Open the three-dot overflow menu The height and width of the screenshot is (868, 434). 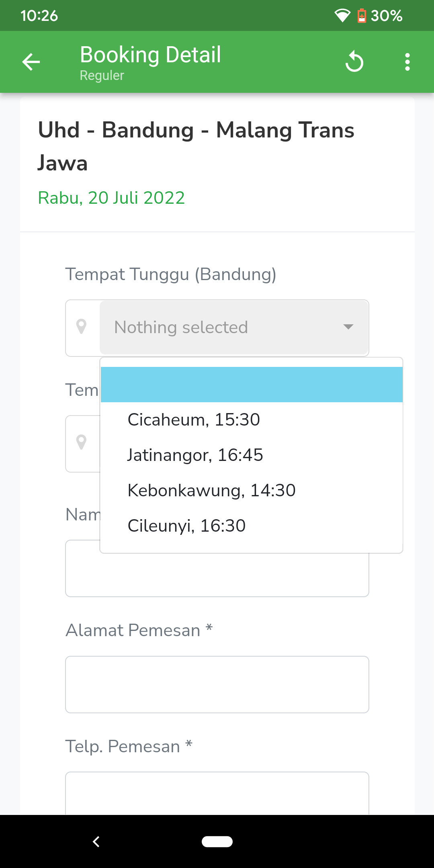point(407,62)
